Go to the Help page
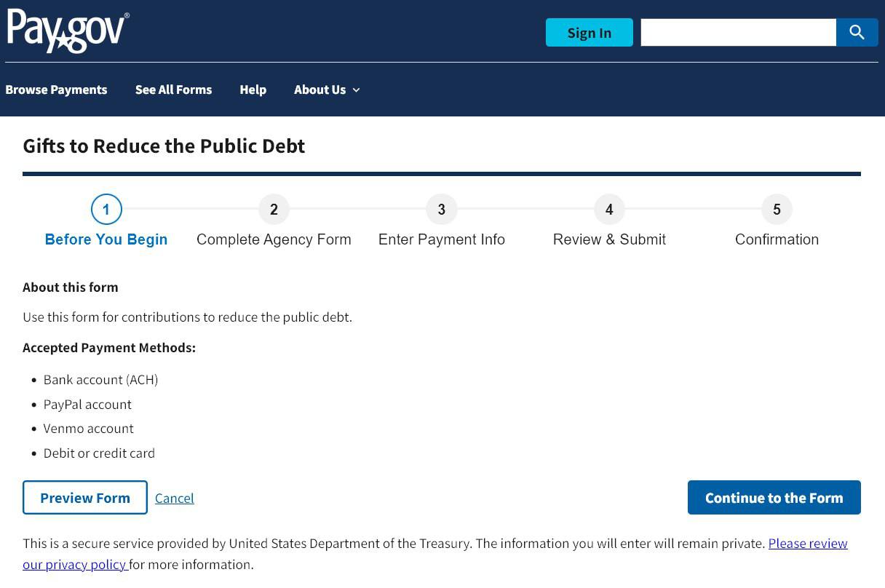885x588 pixels. [x=253, y=90]
